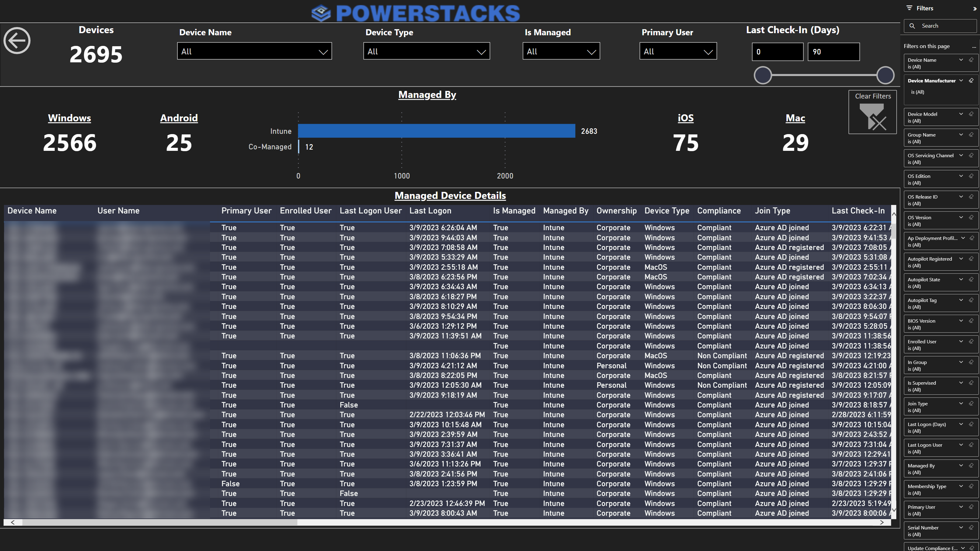Screen dimensions: 980x551
Task: Select the cell '2/22/2023 12:03:46 PM'
Action: [447, 415]
